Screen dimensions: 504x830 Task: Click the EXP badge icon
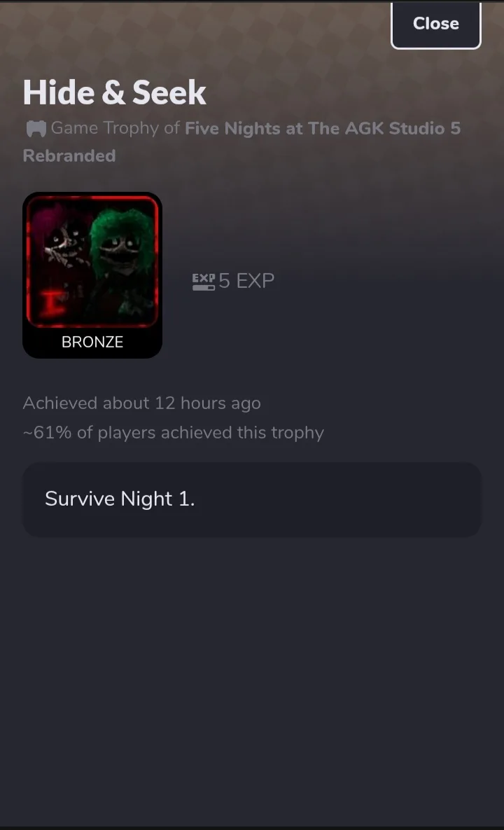(204, 282)
